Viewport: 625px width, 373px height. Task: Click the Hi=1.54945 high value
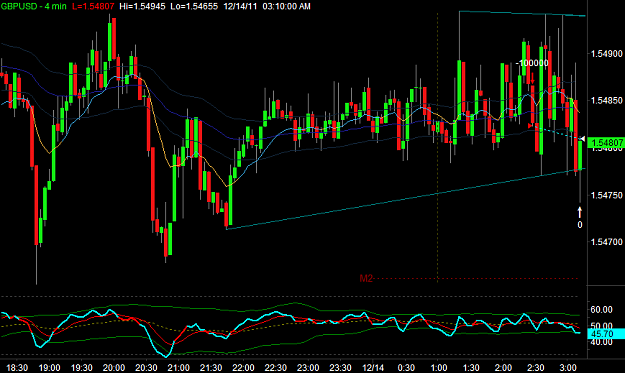(x=142, y=6)
